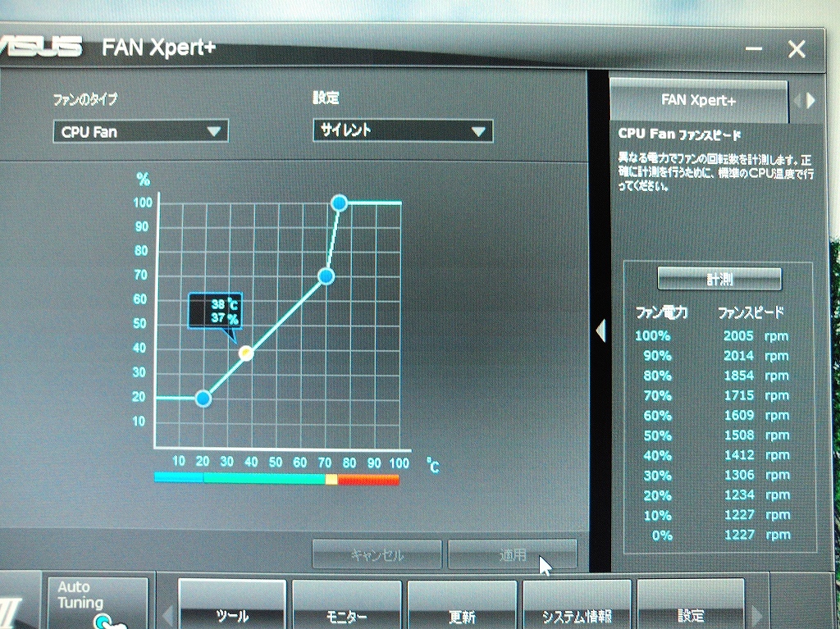Click the CPU Fan ファンスピード heading
840x629 pixels.
(x=679, y=134)
